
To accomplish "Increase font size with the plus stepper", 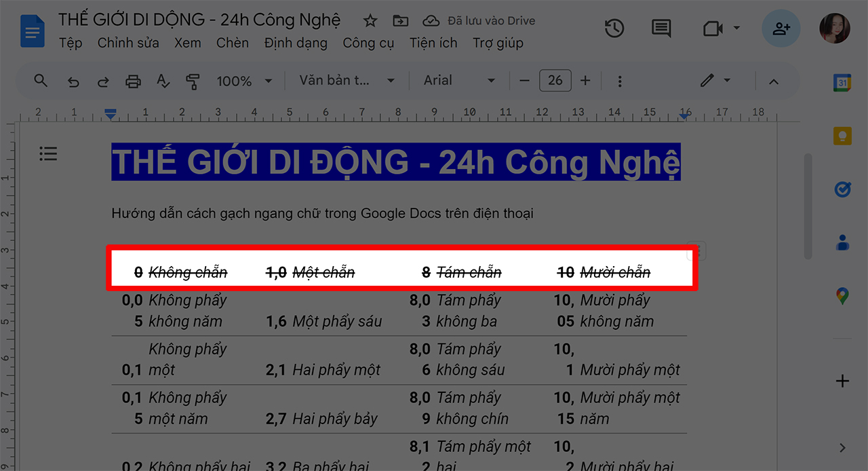I will [585, 80].
